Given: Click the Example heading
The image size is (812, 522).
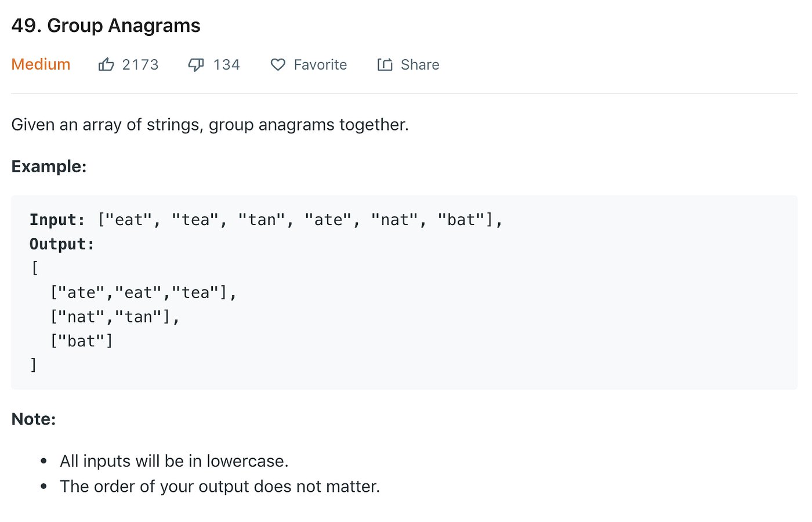Looking at the screenshot, I should pos(49,166).
